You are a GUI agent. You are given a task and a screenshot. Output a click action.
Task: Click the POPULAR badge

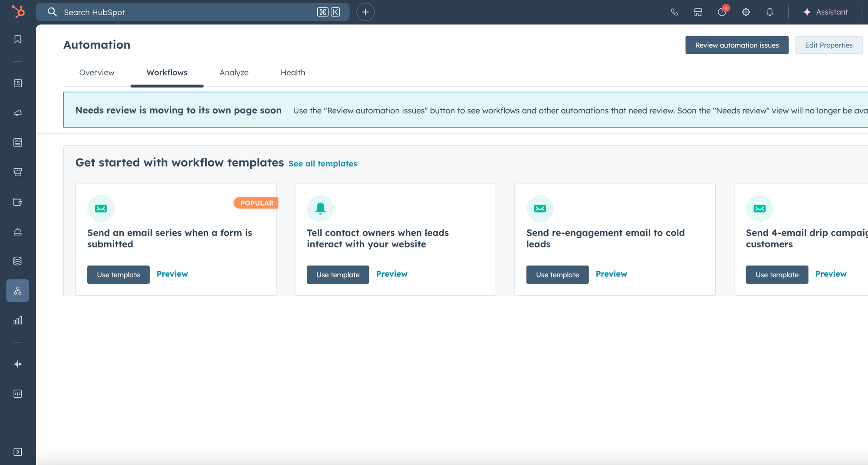256,203
